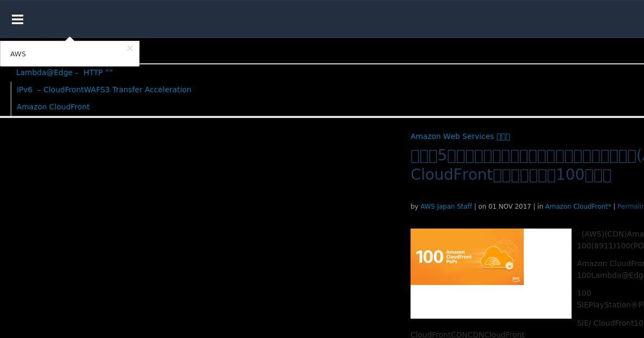644x338 pixels.
Task: Click the post date 01 NOV 2017
Action: pos(509,207)
